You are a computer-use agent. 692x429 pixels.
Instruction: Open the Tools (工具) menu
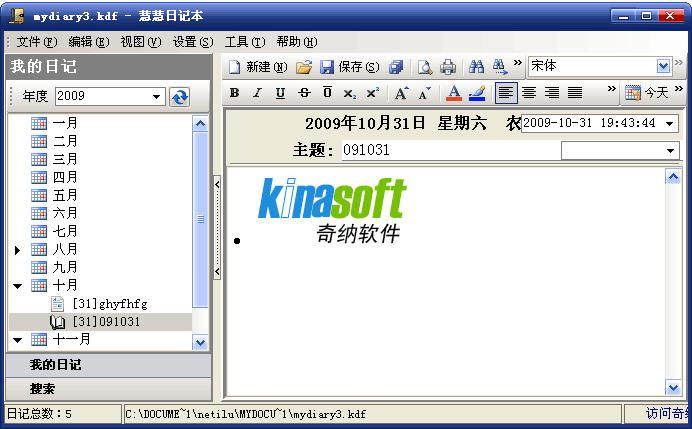(x=245, y=42)
